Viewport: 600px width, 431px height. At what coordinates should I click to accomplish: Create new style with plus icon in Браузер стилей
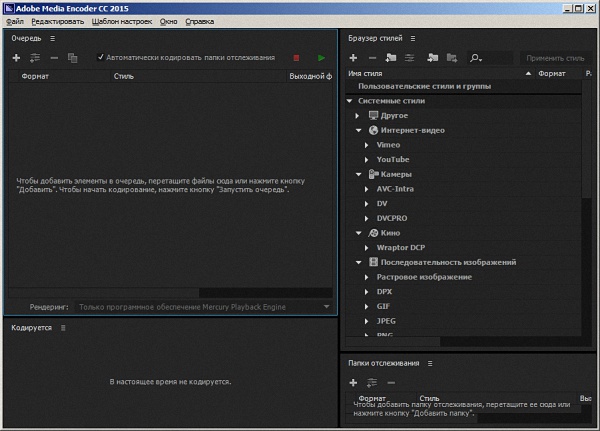tap(353, 58)
